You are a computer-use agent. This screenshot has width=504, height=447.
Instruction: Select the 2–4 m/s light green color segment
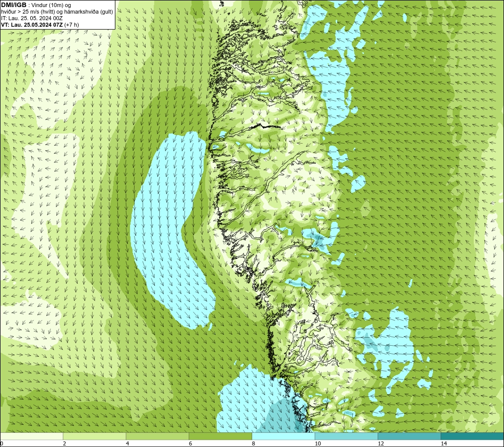coord(95,436)
